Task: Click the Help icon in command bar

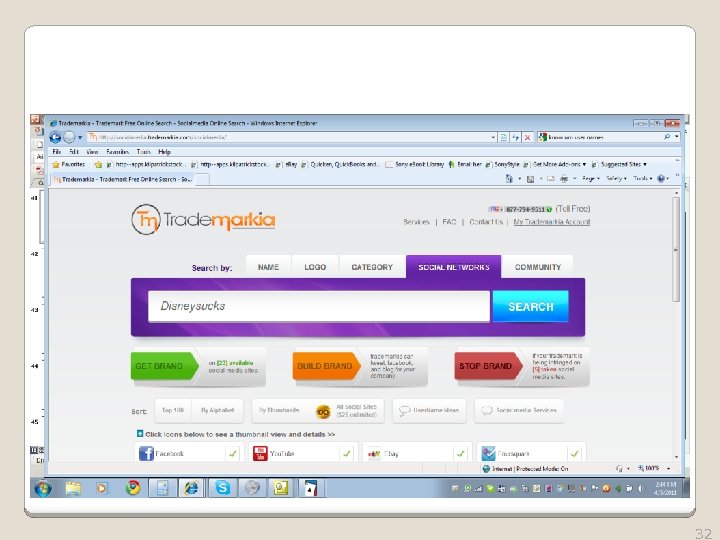Action: (661, 179)
